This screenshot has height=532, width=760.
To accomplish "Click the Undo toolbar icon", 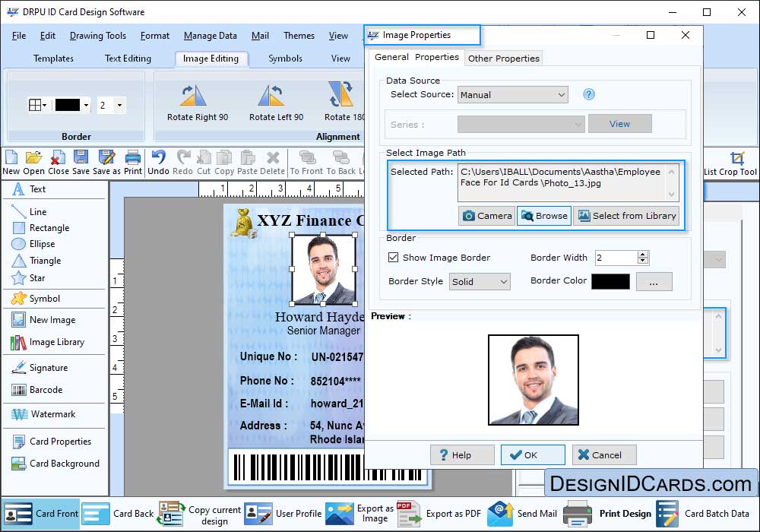I will coord(158,157).
